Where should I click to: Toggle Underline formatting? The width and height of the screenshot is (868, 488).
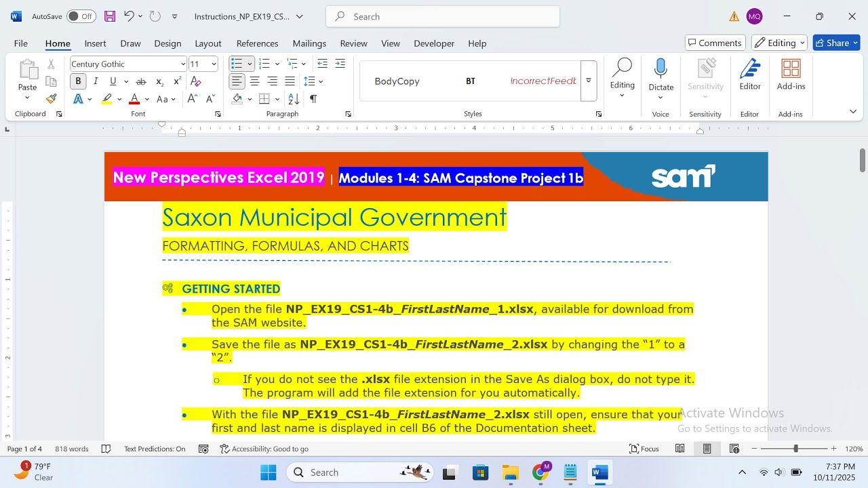pyautogui.click(x=113, y=81)
